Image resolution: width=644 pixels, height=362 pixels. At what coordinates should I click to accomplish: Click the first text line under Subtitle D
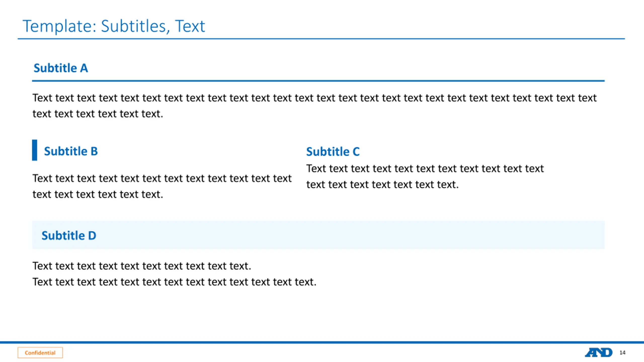[x=142, y=266]
